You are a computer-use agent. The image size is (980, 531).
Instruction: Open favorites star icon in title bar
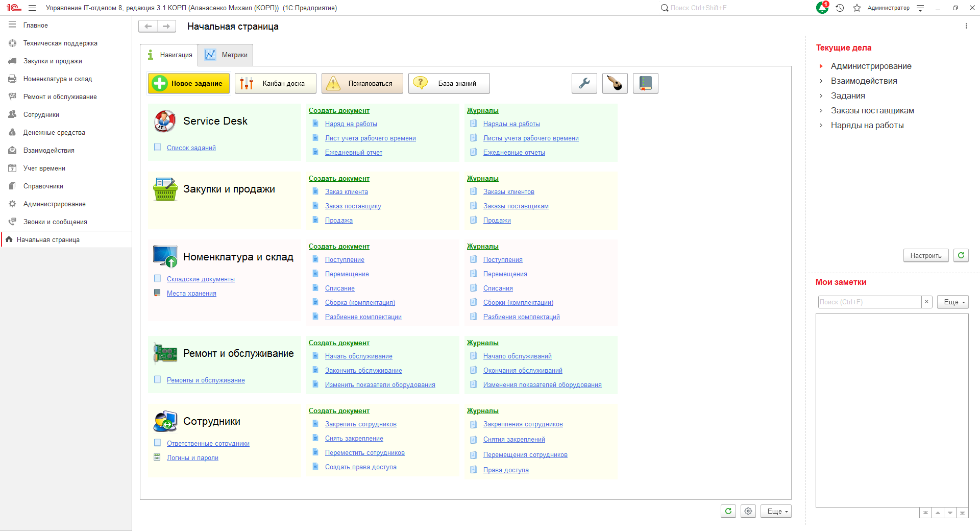coord(857,8)
